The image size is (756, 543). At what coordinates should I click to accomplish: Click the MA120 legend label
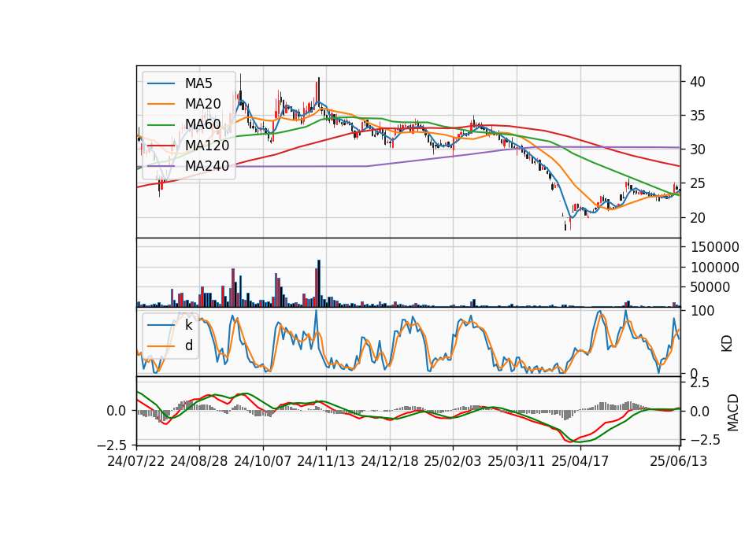[x=207, y=146]
